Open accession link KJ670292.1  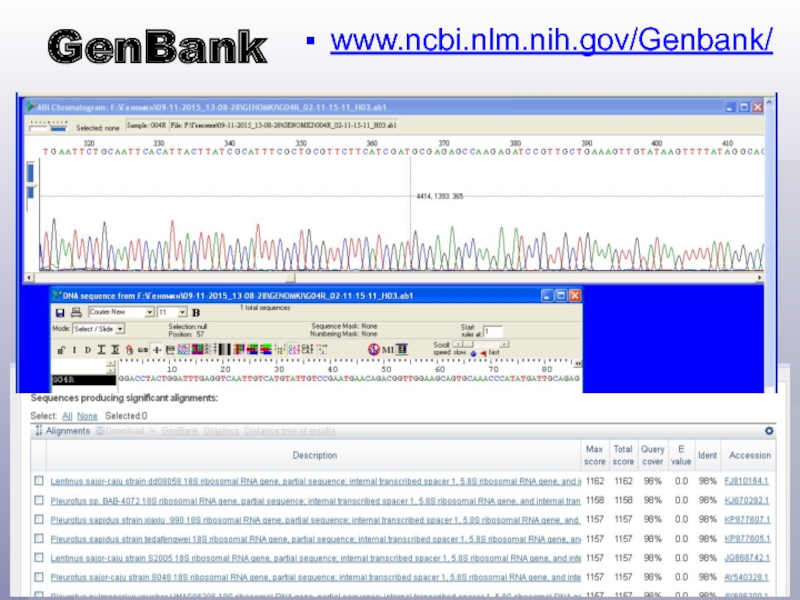coord(747,501)
